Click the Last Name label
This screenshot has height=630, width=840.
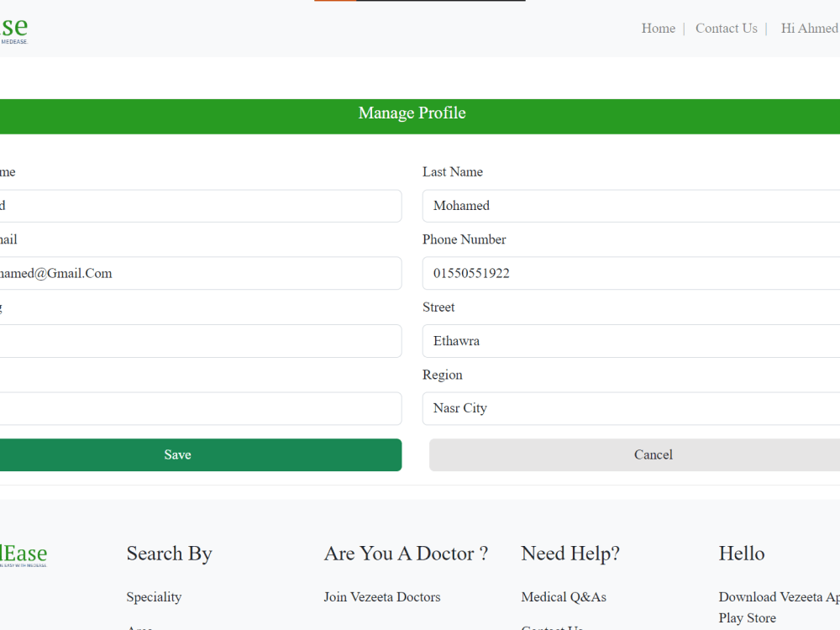coord(453,172)
